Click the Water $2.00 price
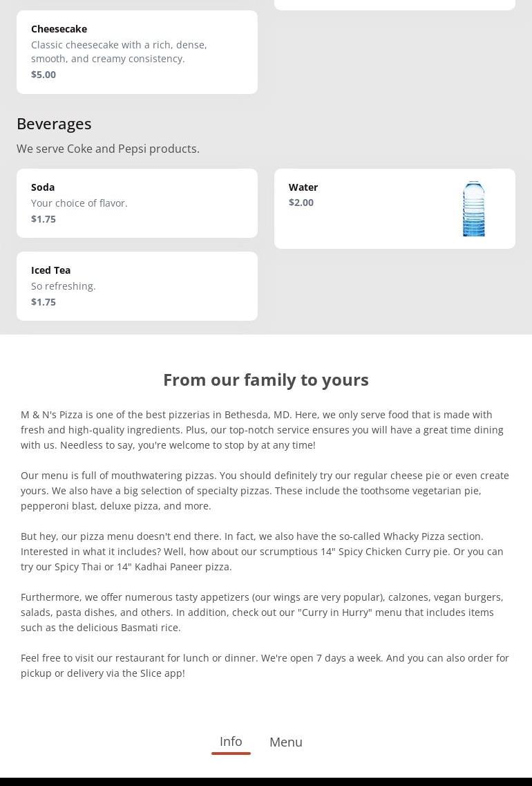 click(301, 203)
